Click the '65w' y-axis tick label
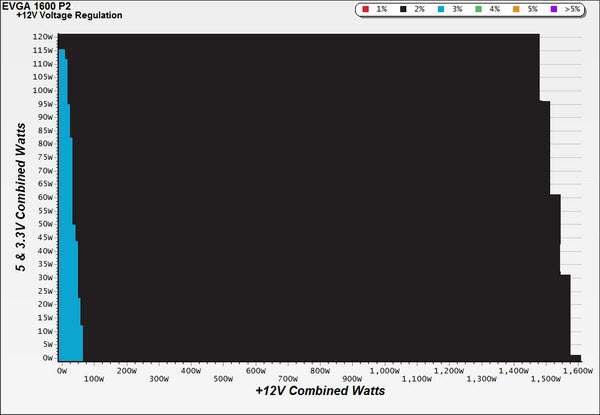600x415 pixels. 44,184
